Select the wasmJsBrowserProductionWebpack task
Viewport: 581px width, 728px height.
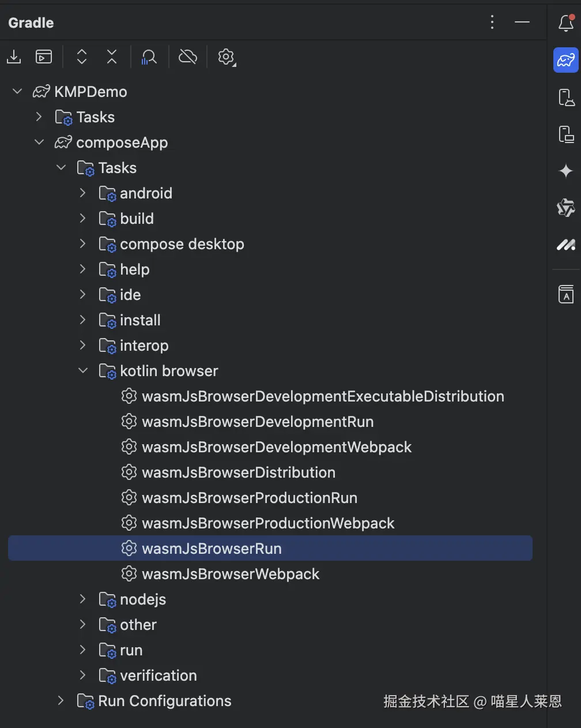click(267, 523)
